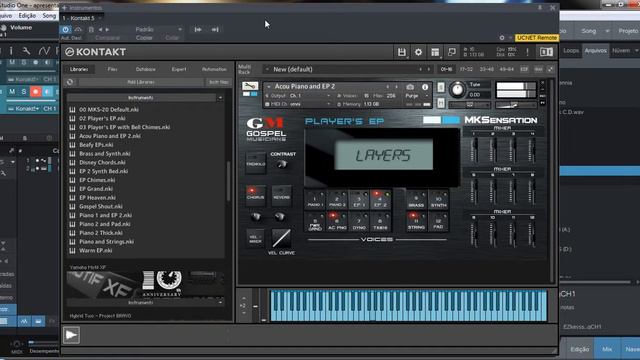Open instrument edit wrench icon
640x360 pixels.
[250, 86]
